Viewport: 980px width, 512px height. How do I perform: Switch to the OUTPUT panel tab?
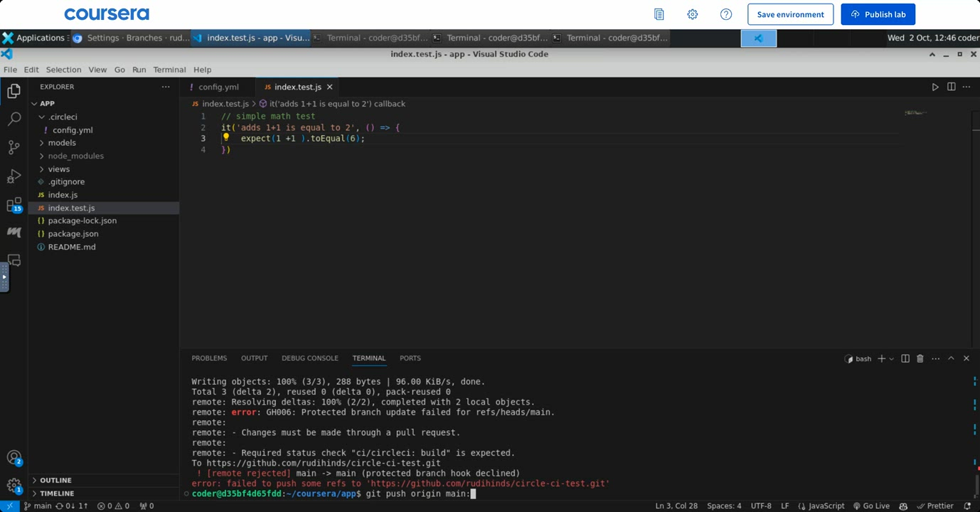(x=254, y=358)
